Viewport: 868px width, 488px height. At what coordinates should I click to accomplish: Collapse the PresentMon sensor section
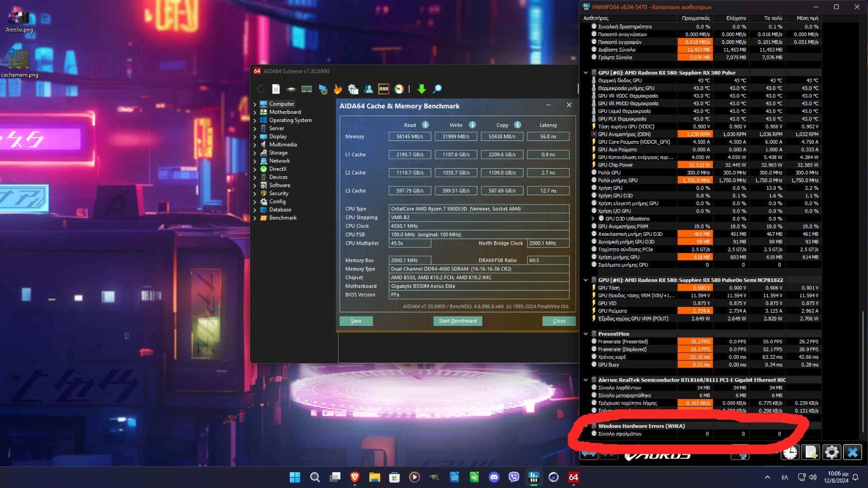[x=585, y=334]
